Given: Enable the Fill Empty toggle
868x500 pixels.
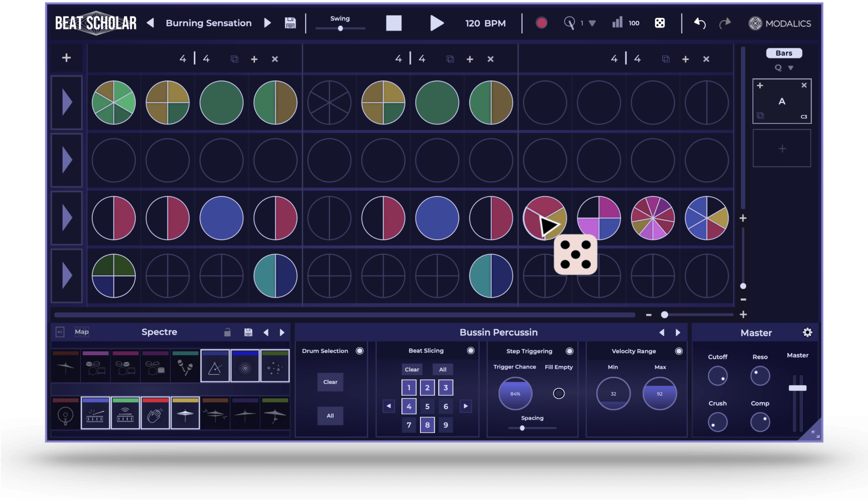Looking at the screenshot, I should 558,394.
